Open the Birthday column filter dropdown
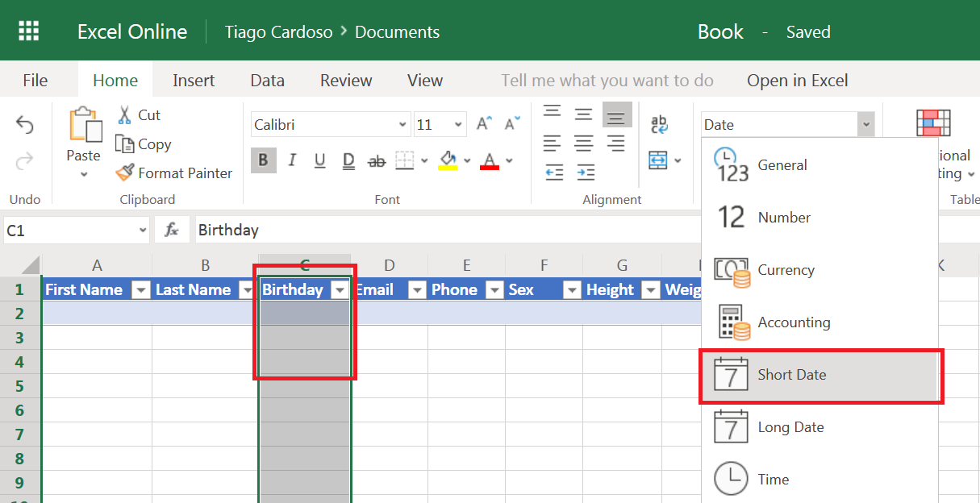Viewport: 980px width, 503px height. click(340, 290)
